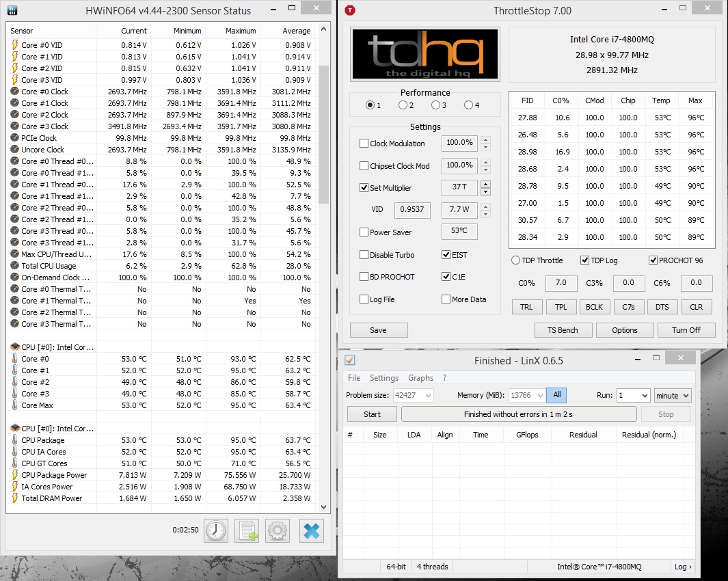The width and height of the screenshot is (728, 581).
Task: Click Core #3 VID lightning icon
Action: 15,80
